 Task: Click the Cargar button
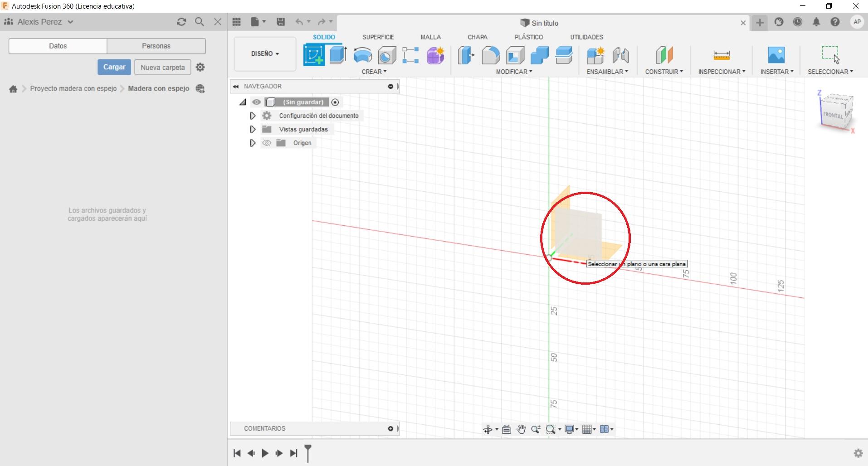tap(114, 67)
